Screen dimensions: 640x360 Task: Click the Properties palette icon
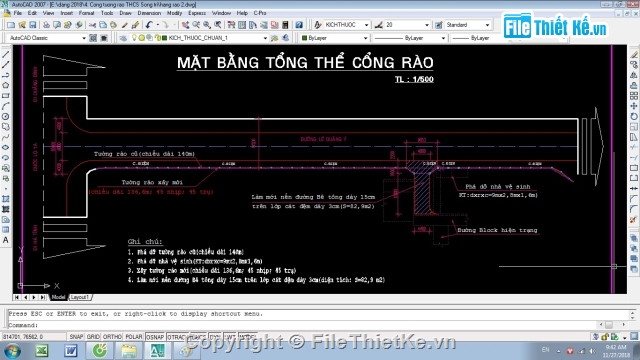point(231,25)
